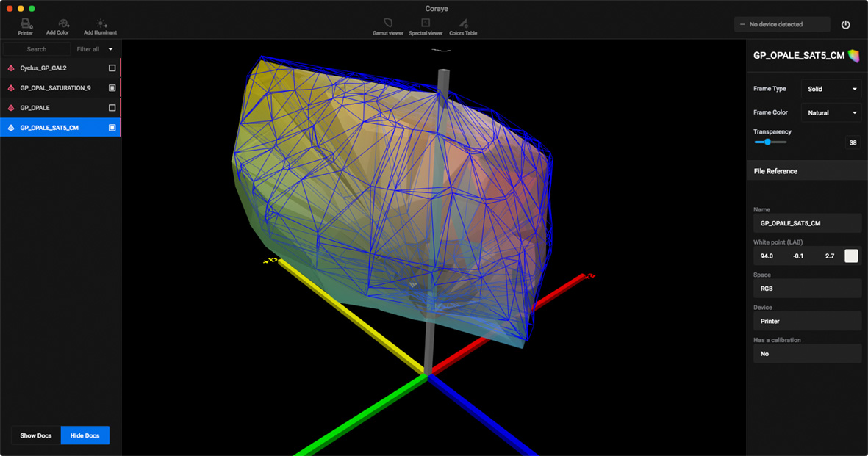868x456 pixels.
Task: Open the Frame Type dropdown
Action: (831, 89)
